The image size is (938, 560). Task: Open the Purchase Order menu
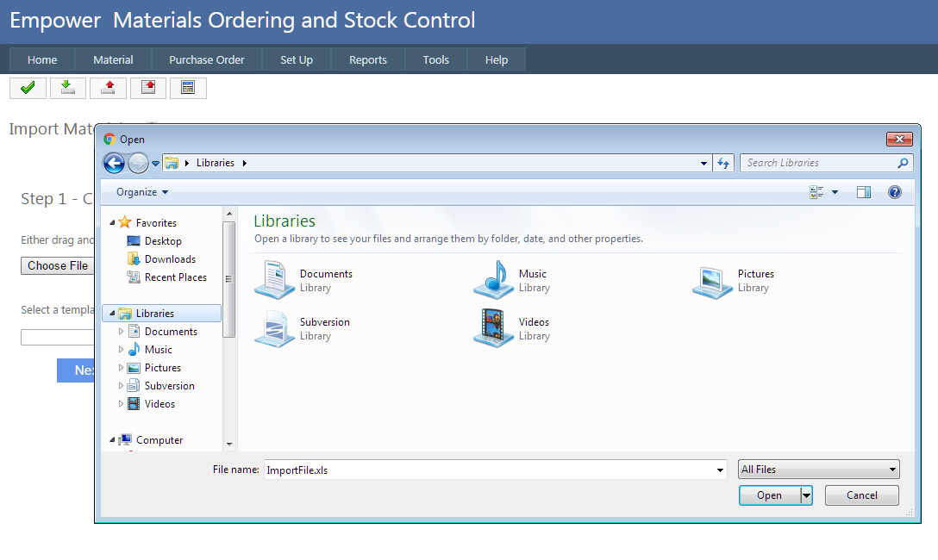206,59
